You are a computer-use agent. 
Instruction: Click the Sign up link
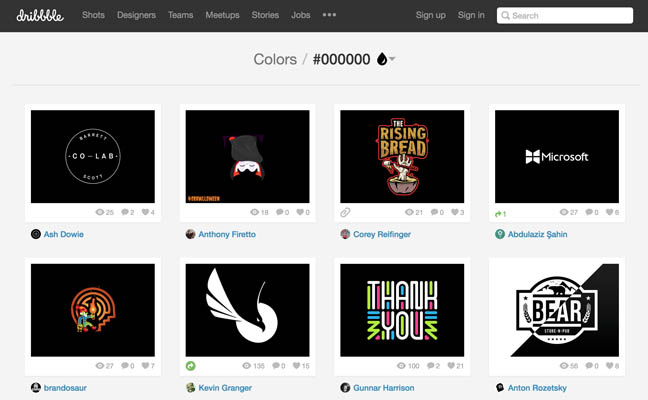431,15
